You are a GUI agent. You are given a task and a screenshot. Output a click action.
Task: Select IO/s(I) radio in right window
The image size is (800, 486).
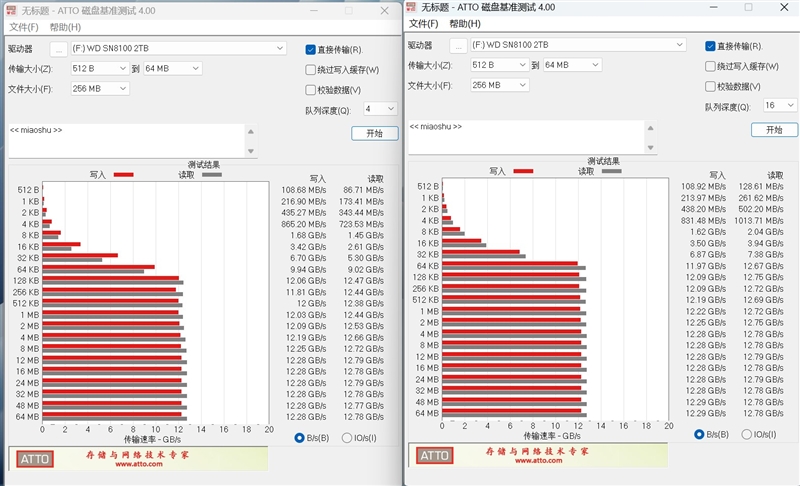746,434
